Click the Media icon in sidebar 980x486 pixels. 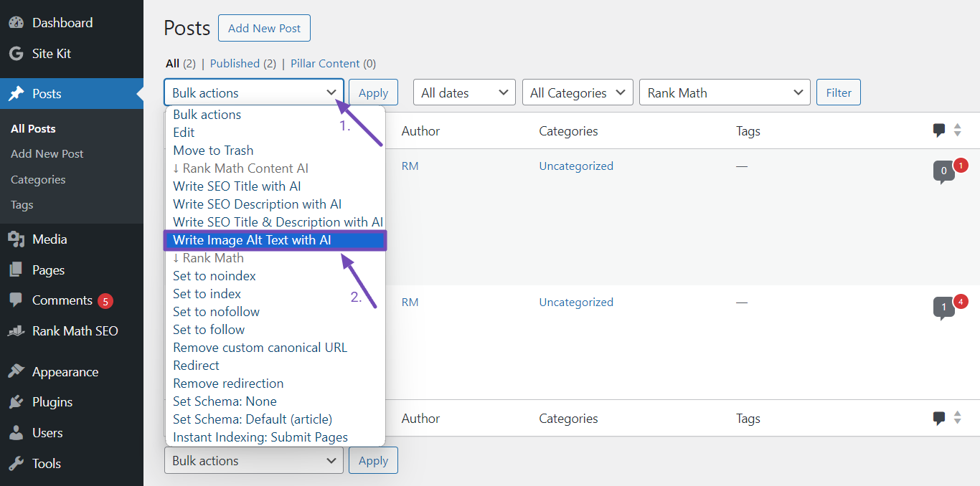point(16,239)
